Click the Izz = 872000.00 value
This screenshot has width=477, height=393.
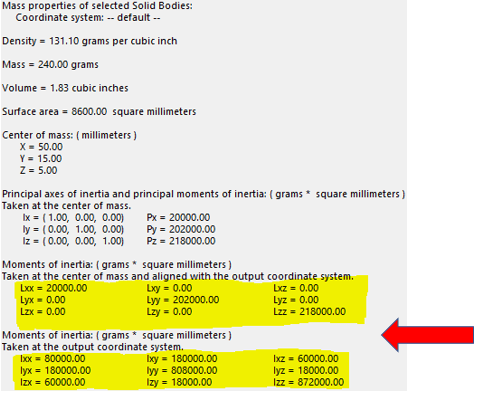click(309, 382)
